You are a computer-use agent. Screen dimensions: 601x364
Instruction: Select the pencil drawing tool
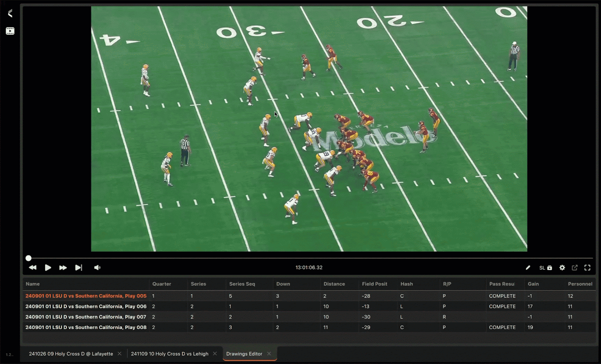pyautogui.click(x=528, y=267)
